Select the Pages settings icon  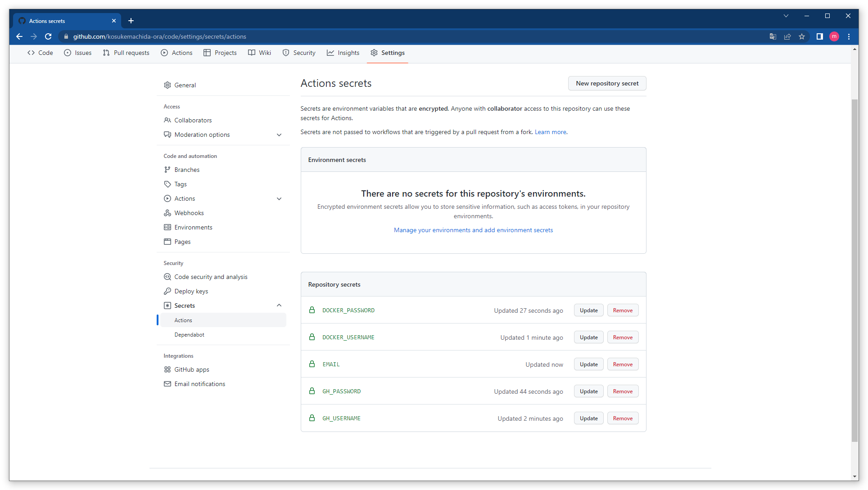point(167,242)
